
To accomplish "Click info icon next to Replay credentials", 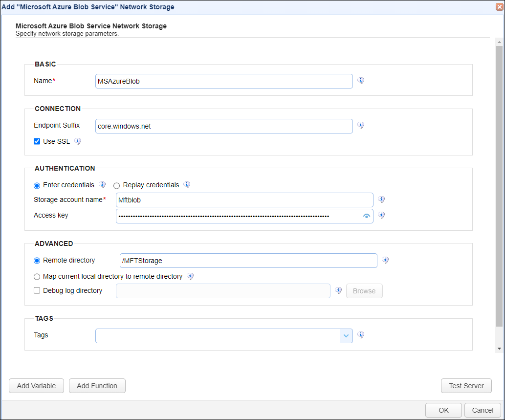I will (187, 185).
